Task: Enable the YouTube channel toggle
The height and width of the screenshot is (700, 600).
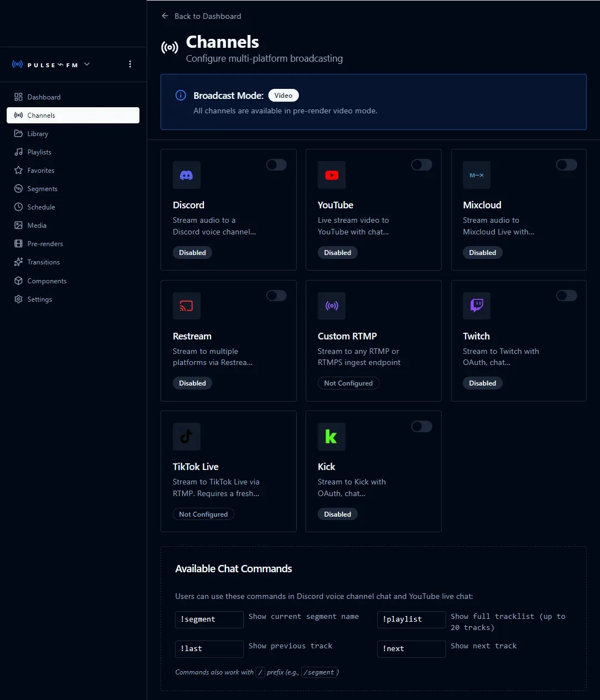Action: click(x=422, y=164)
